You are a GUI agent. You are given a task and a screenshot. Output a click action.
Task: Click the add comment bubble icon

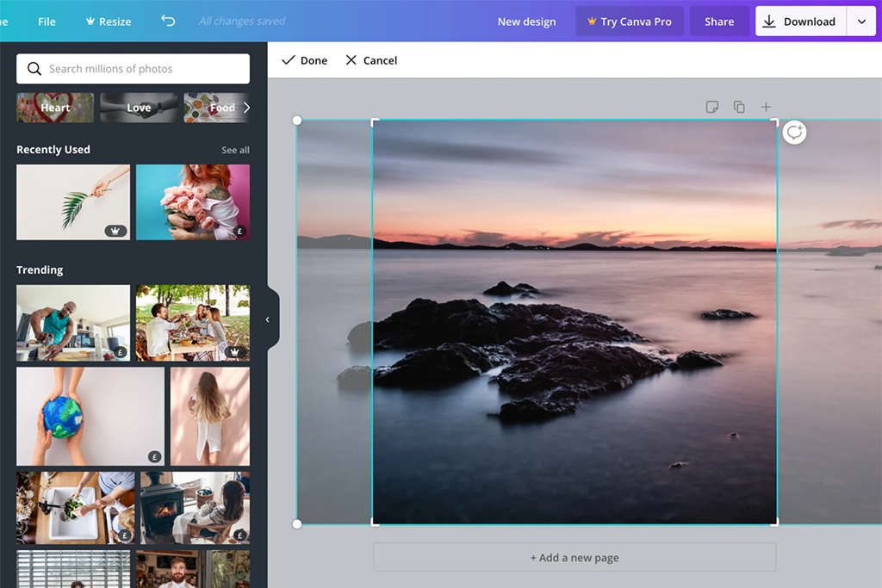(794, 133)
